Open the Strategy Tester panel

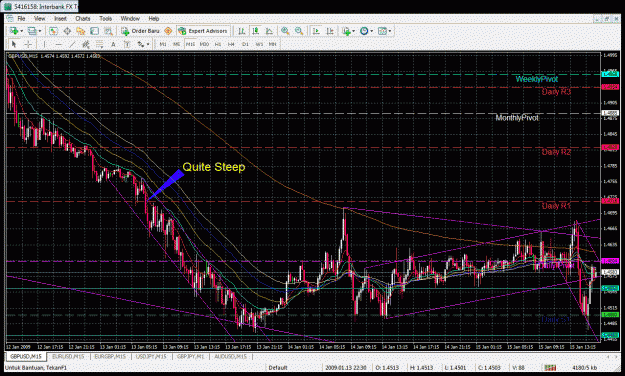point(108,31)
